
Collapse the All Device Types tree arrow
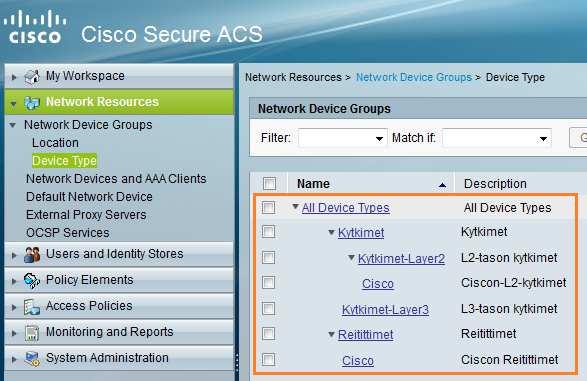[295, 206]
